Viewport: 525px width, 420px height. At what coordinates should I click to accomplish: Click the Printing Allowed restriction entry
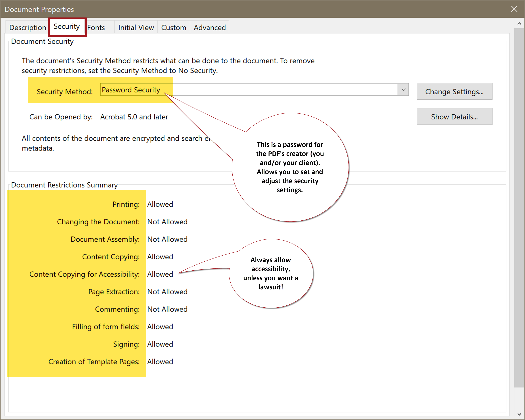tap(160, 204)
